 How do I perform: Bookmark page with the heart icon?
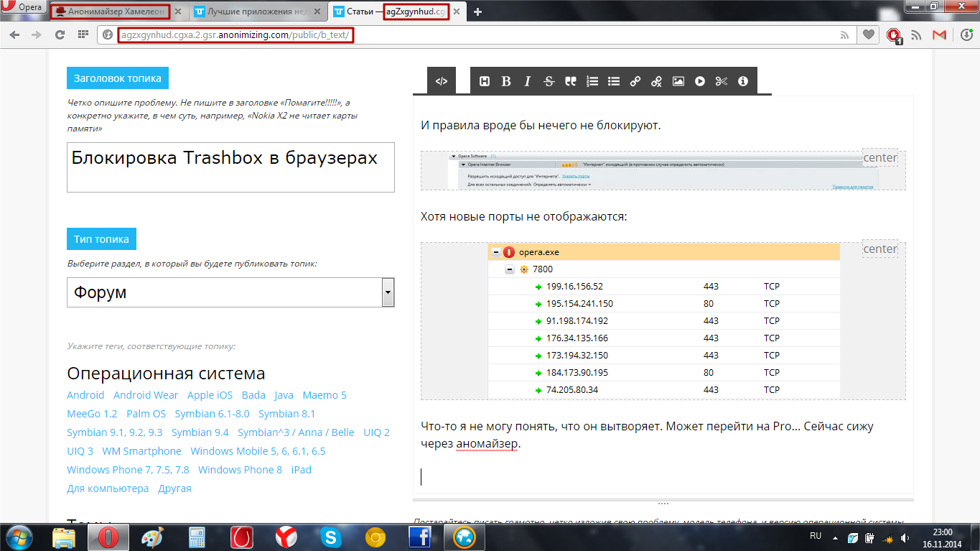(869, 34)
